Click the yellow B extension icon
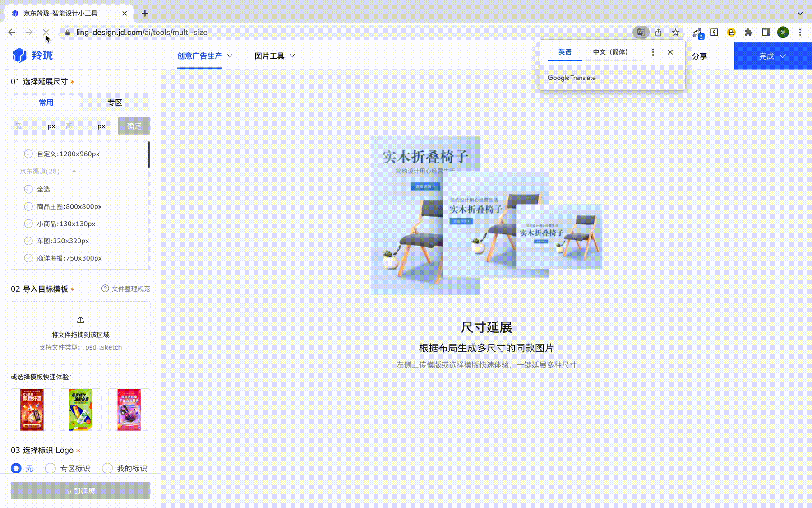This screenshot has width=812, height=508. coord(731,32)
